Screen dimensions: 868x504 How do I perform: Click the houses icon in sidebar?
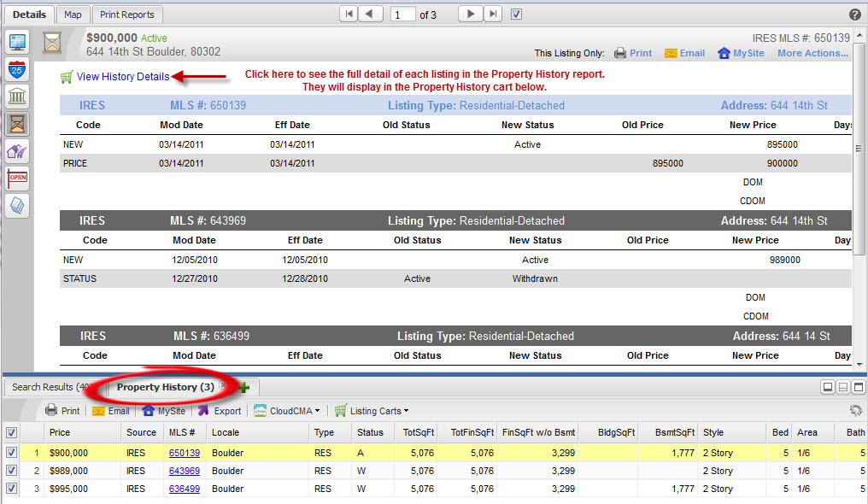[17, 151]
